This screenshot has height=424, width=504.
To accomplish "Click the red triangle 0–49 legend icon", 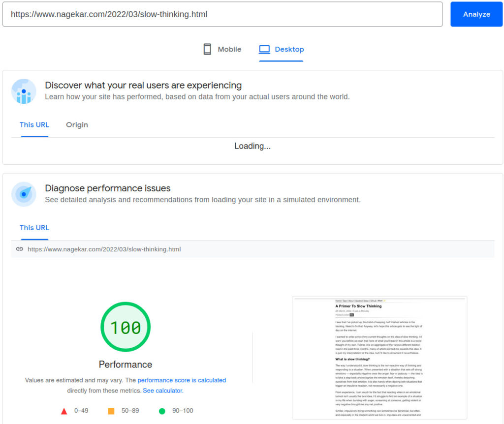I will pos(64,411).
